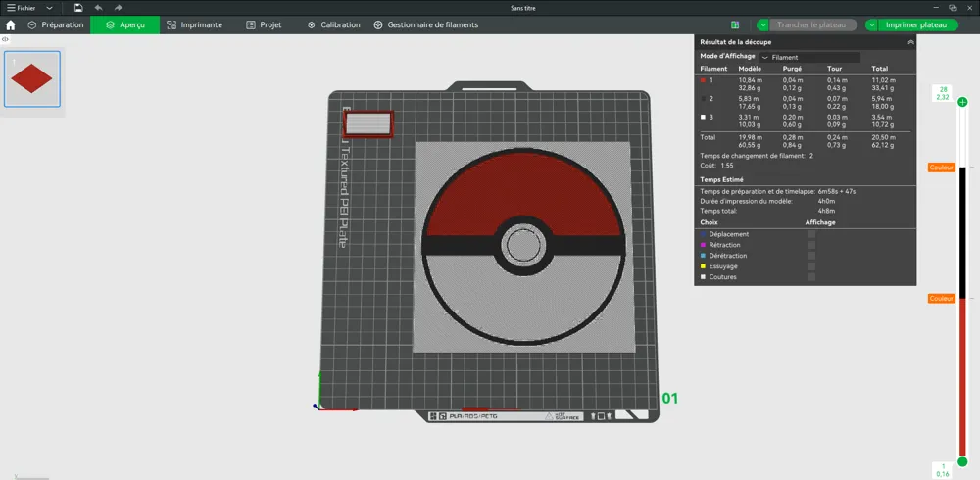Image resolution: width=980 pixels, height=480 pixels.
Task: Click the red segment of layer slider
Action: click(x=962, y=377)
